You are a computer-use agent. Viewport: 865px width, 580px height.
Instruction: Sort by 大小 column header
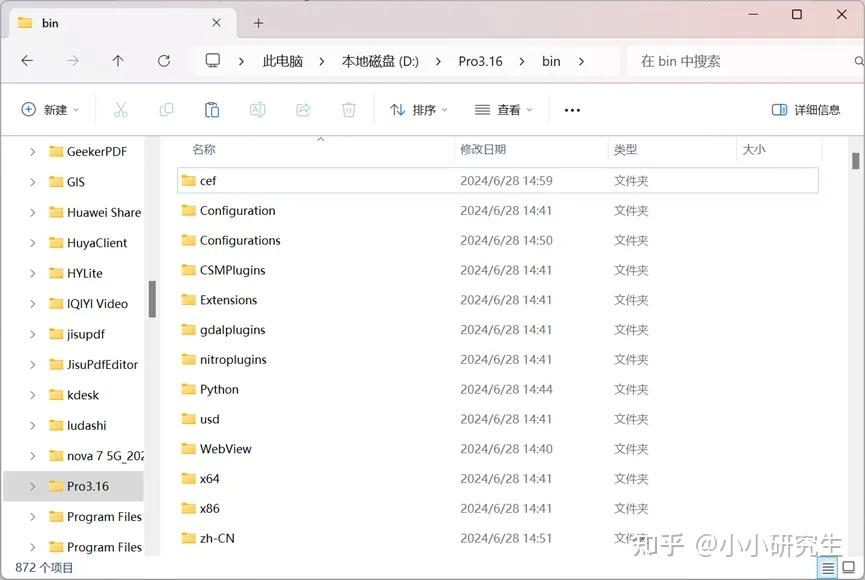pos(754,149)
